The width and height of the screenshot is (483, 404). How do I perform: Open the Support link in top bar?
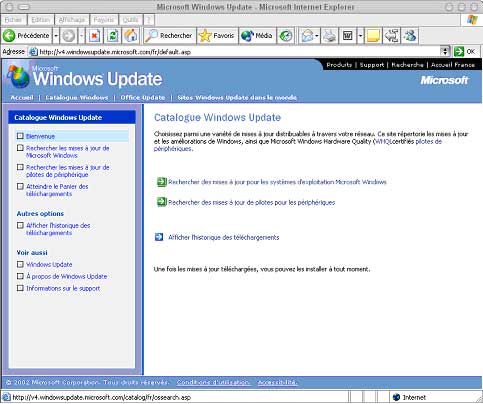pos(372,65)
